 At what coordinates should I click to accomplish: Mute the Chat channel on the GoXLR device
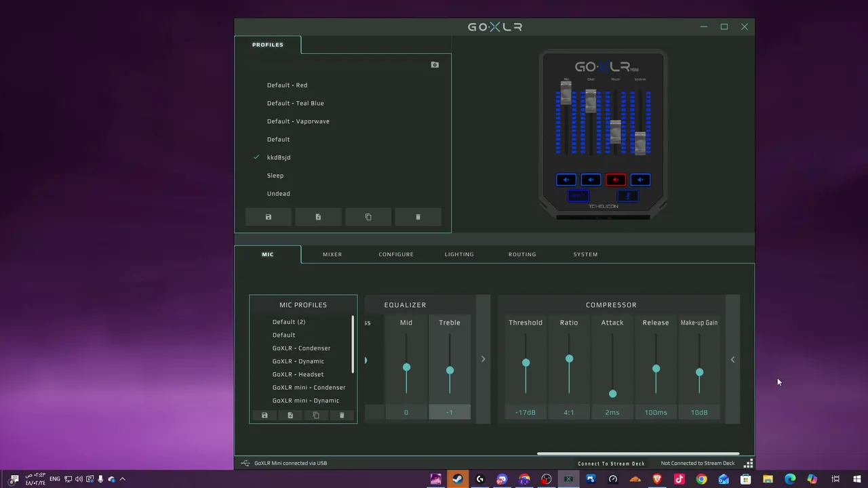click(x=591, y=180)
